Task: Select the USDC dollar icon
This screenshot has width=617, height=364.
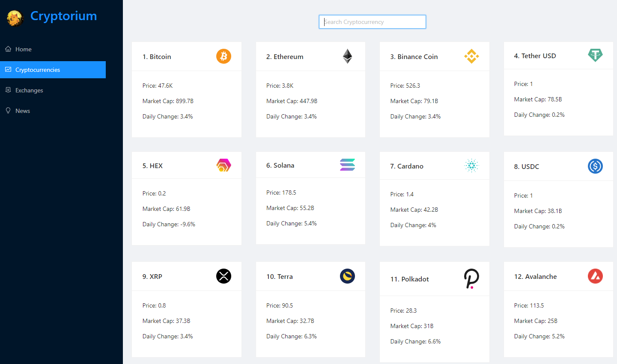Action: click(x=595, y=166)
